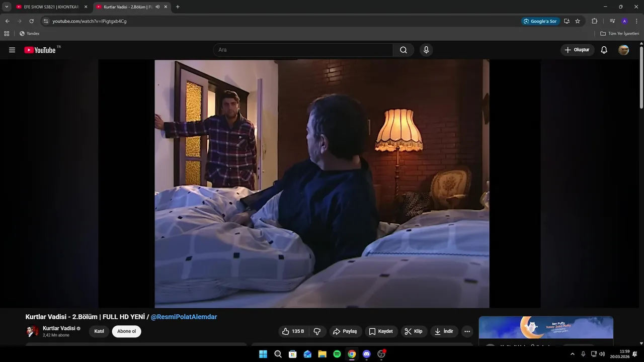Viewport: 644px width, 362px height.
Task: Follow the @ResmiPolatAlemdar title link
Action: [x=184, y=317]
